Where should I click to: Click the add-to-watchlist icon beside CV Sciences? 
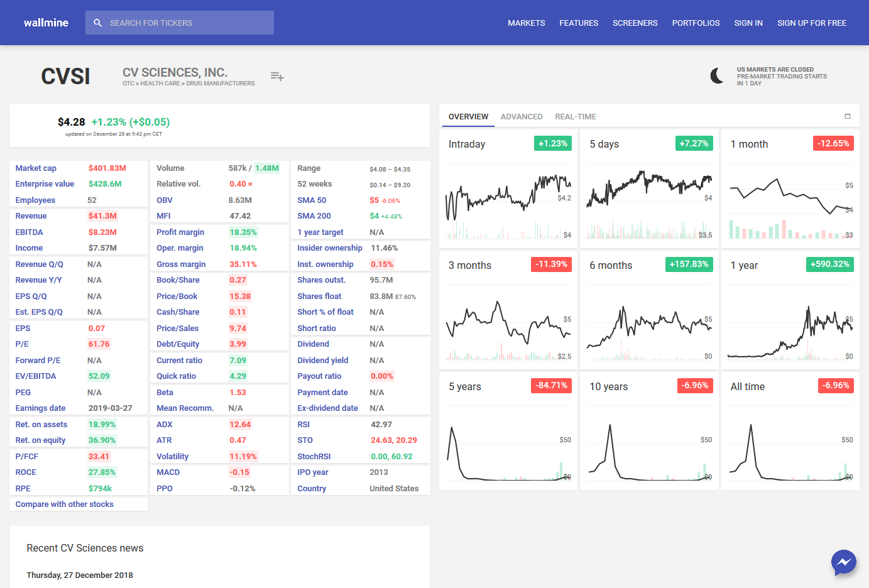click(x=277, y=77)
